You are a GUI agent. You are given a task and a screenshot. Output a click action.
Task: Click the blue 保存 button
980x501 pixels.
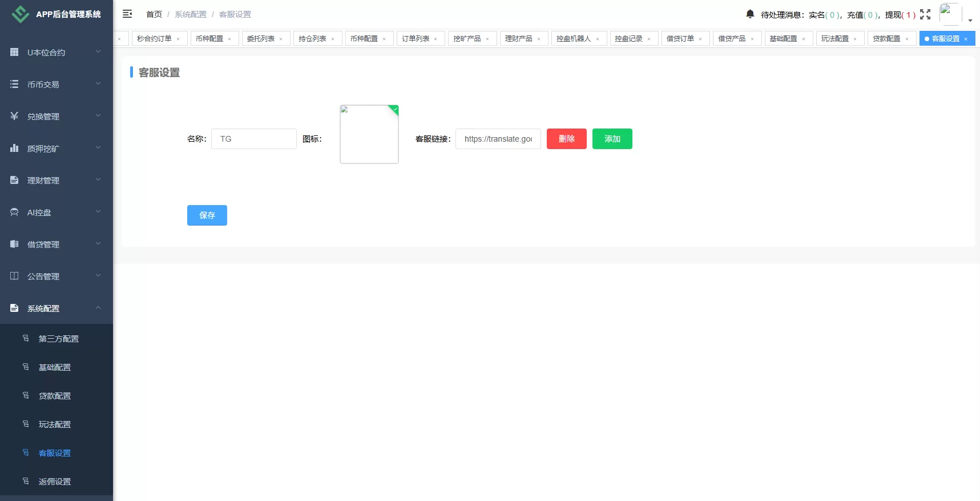click(207, 215)
